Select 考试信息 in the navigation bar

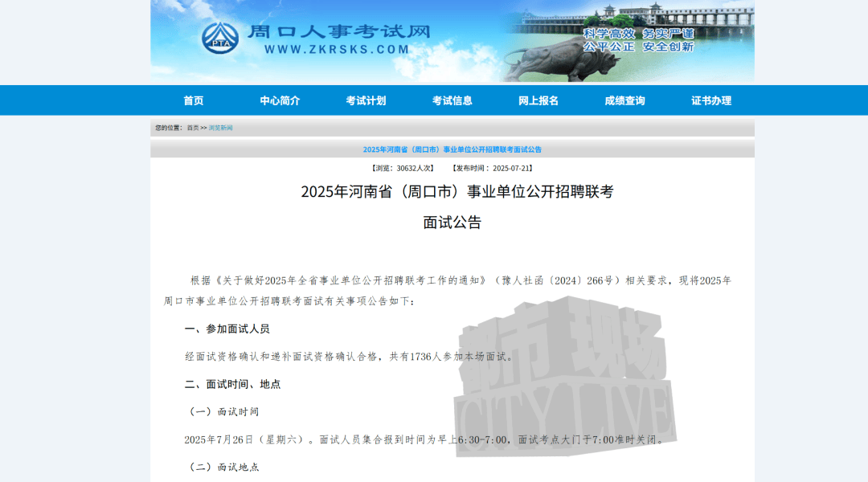(x=452, y=100)
